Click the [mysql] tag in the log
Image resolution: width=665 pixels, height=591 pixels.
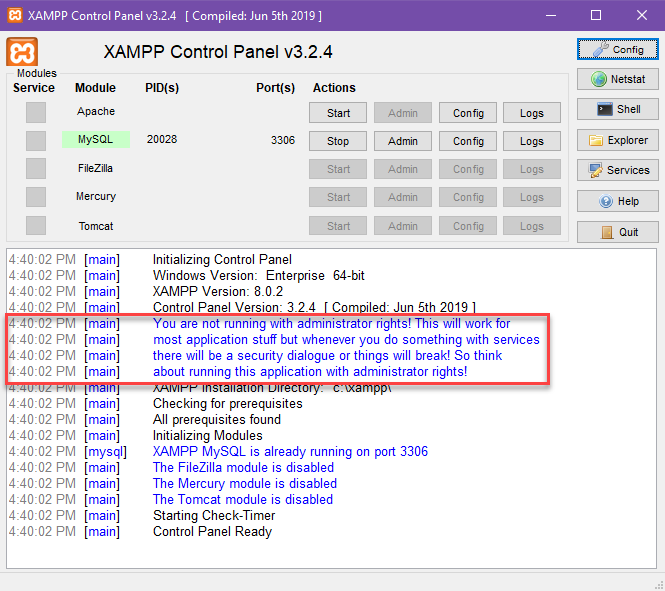105,452
